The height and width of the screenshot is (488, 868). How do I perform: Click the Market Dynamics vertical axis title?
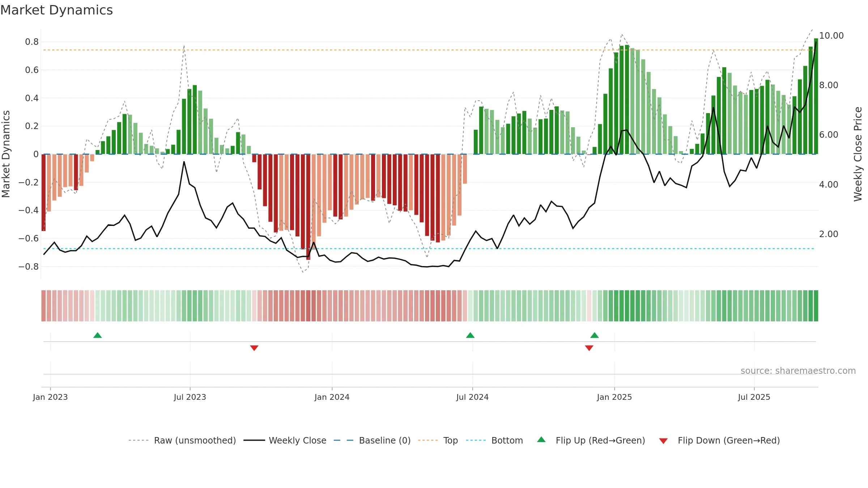pyautogui.click(x=6, y=154)
